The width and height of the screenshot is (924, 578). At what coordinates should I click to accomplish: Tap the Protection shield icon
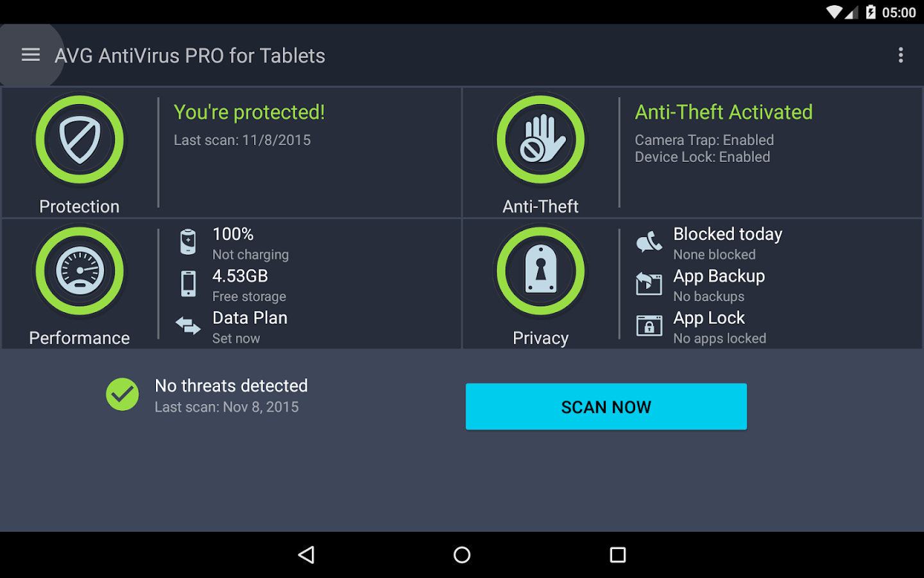(x=80, y=140)
